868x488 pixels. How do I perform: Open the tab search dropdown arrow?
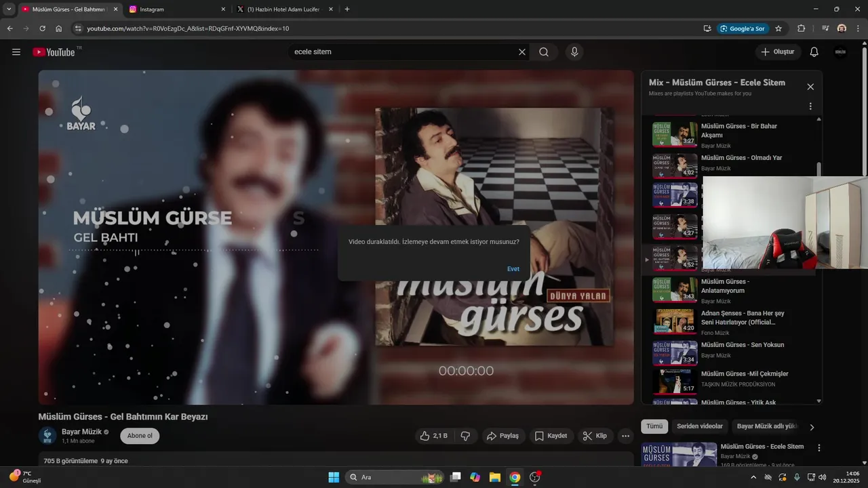point(8,9)
